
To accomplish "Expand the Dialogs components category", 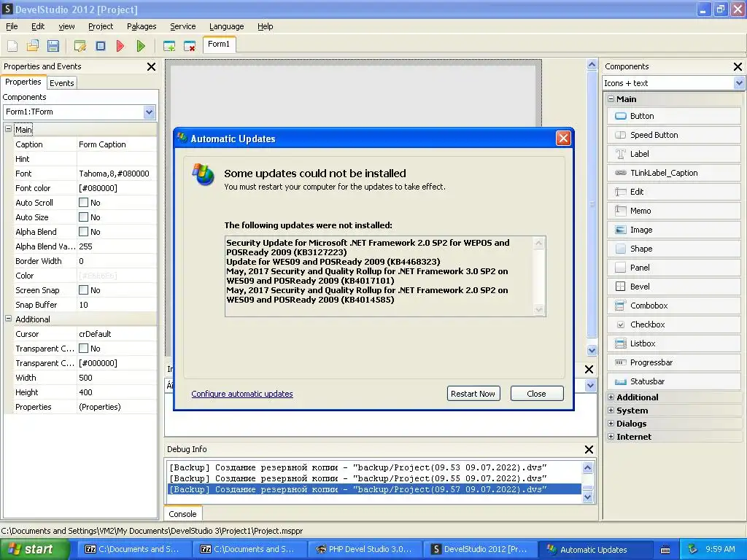I will tap(611, 424).
